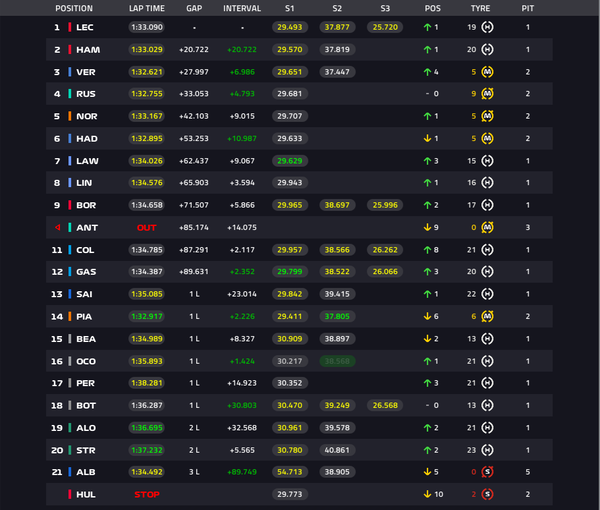The width and height of the screenshot is (600, 510).
Task: Click the hard tyre icon in COL row
Action: [x=487, y=250]
